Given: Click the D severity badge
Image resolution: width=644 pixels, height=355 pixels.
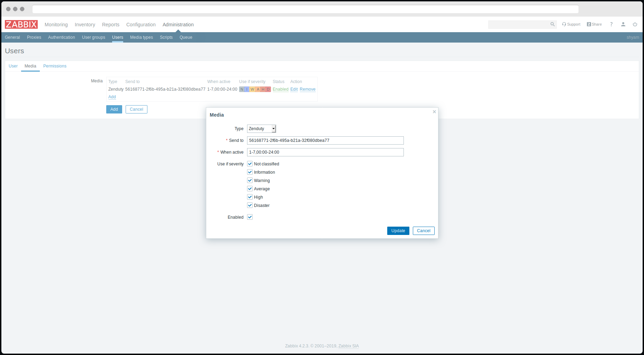Looking at the screenshot, I should click(268, 89).
